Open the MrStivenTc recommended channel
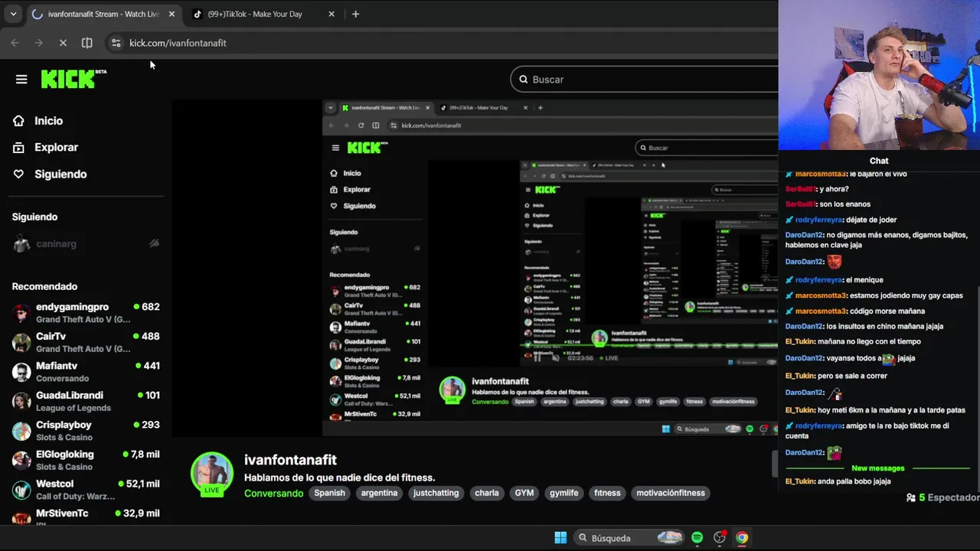The image size is (980, 551). click(x=86, y=516)
